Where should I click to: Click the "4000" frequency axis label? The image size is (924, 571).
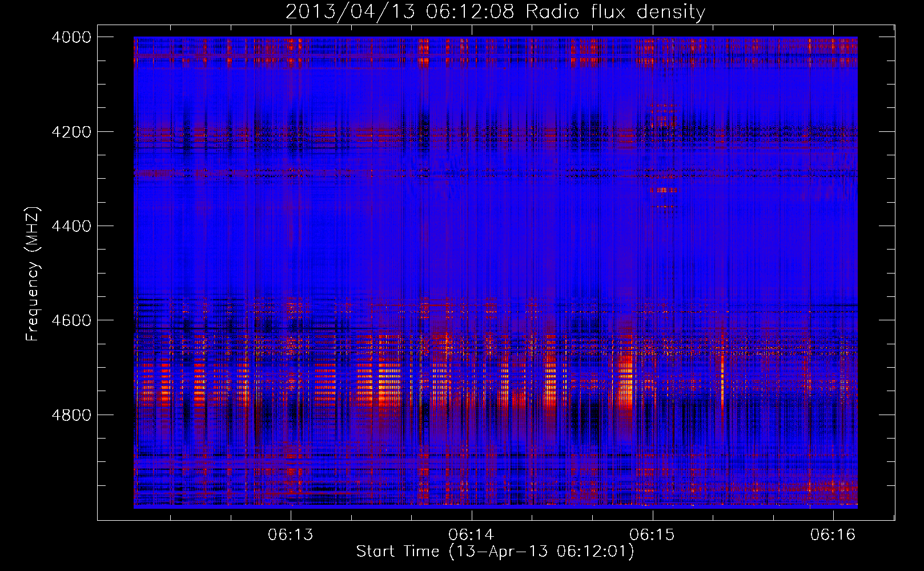click(71, 37)
